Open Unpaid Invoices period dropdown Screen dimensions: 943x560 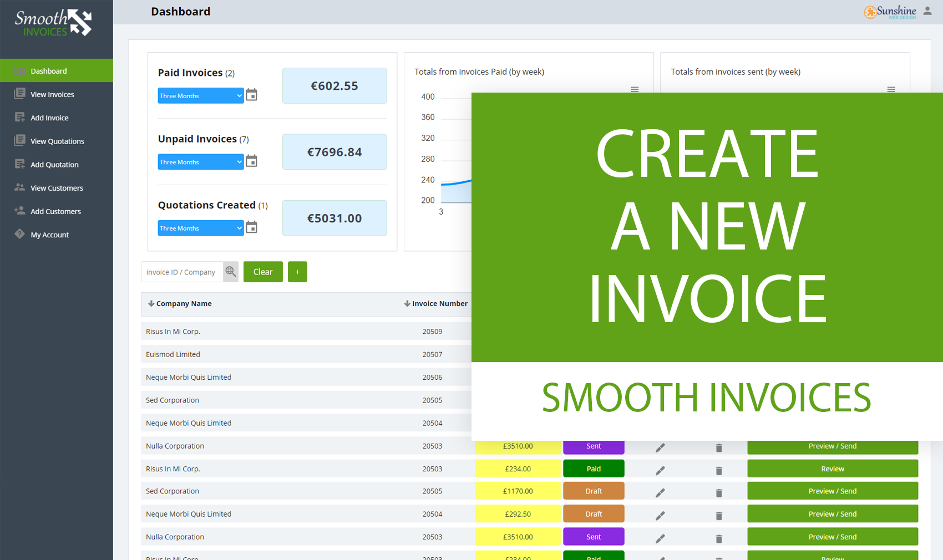(x=200, y=162)
